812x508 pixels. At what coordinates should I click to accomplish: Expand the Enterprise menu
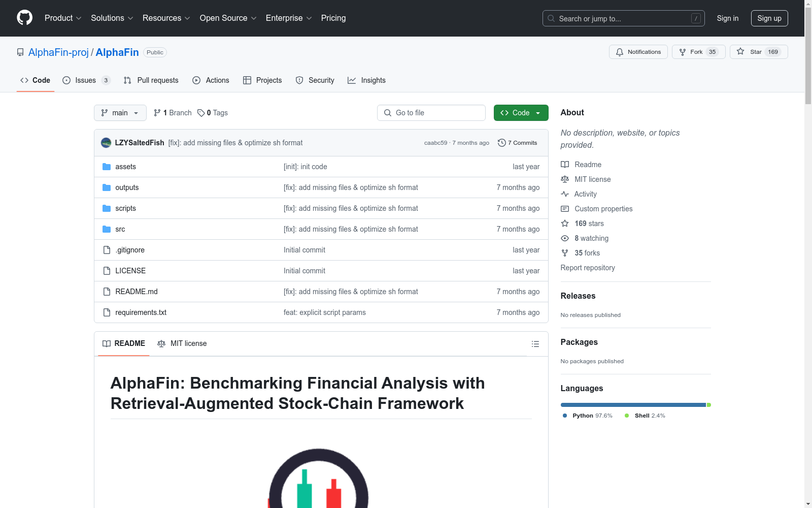(x=289, y=18)
